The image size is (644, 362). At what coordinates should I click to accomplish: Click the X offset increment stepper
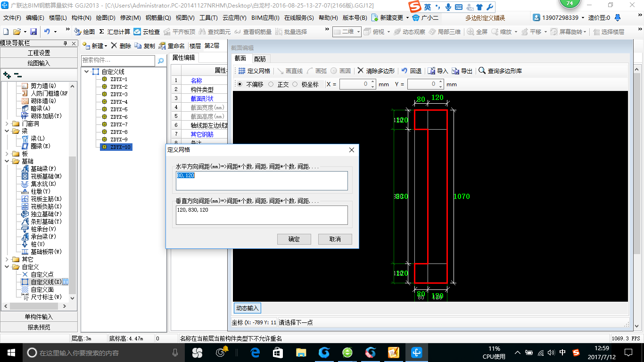[x=373, y=82]
